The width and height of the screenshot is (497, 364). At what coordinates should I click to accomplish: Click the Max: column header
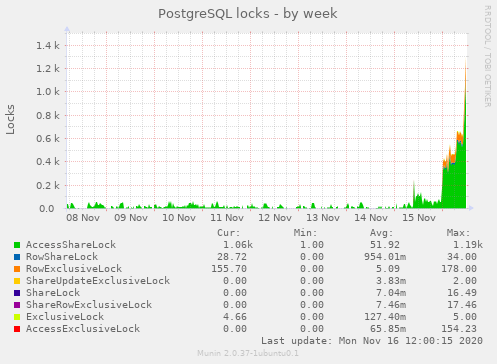pos(458,233)
